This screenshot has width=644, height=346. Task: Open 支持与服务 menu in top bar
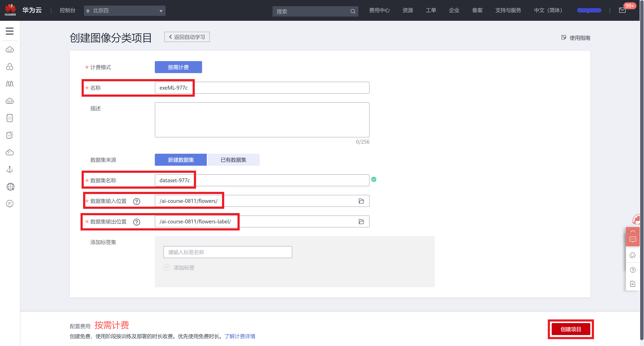[508, 11]
